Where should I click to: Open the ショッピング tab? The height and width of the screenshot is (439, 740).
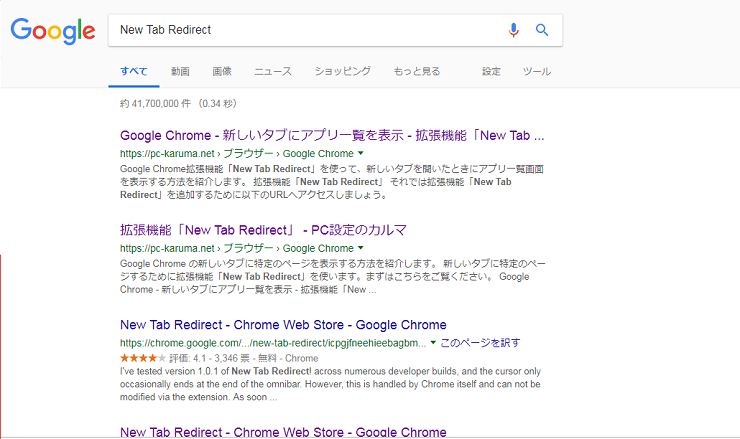(x=343, y=71)
